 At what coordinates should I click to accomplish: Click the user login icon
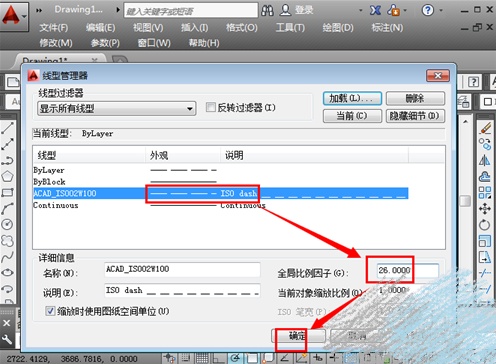pos(285,10)
